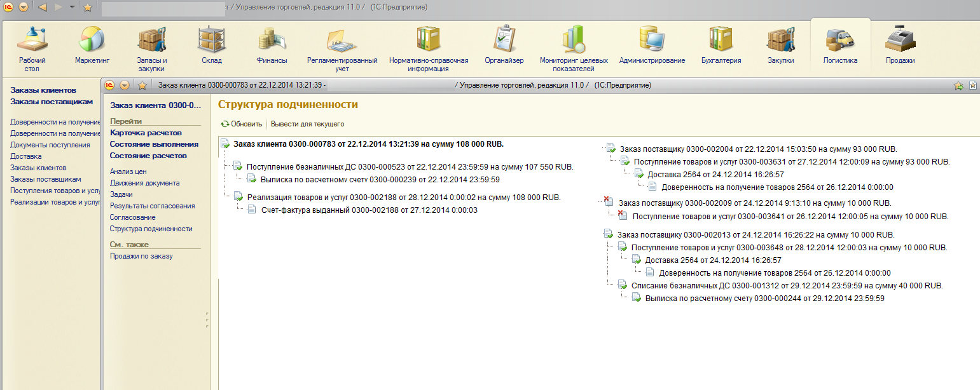Image resolution: width=980 pixels, height=390 pixels.
Task: Go to Состояние выполнения link
Action: [x=154, y=144]
